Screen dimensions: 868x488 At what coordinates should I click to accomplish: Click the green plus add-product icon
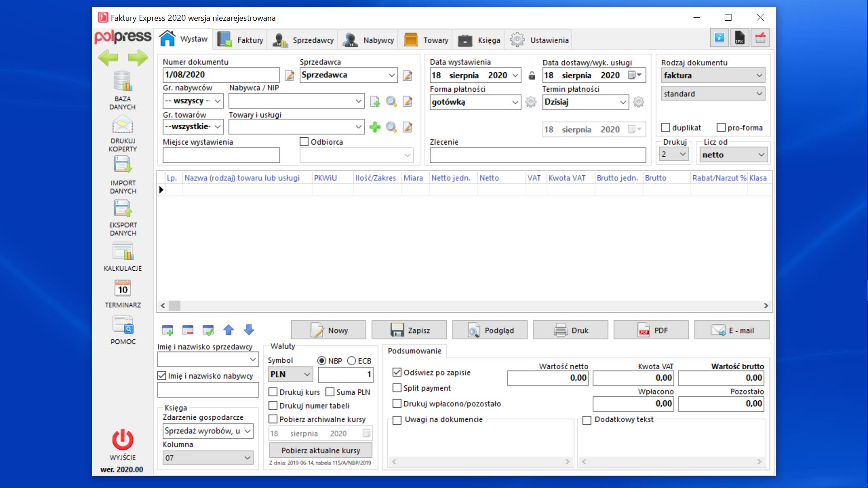pos(375,127)
